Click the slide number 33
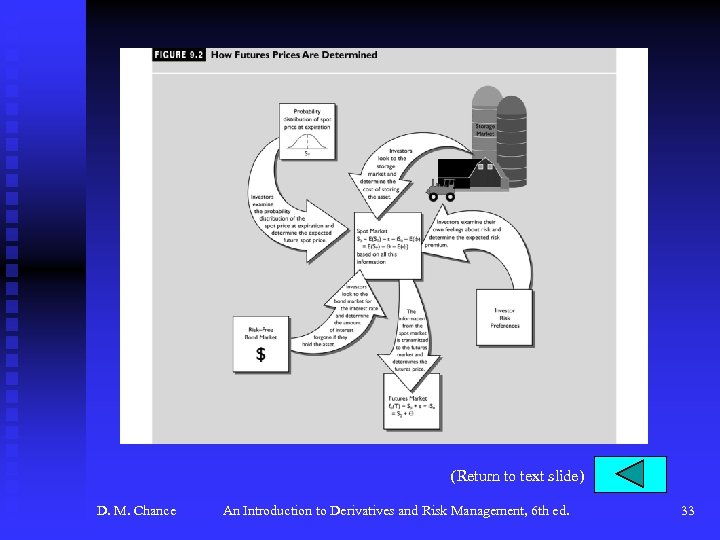This screenshot has height=540, width=720. point(687,511)
